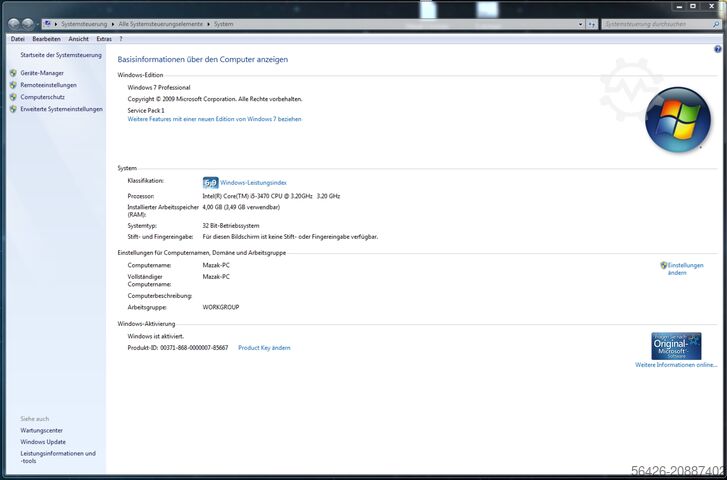Click the Product Key ändern link
This screenshot has height=480, width=727.
coord(264,348)
